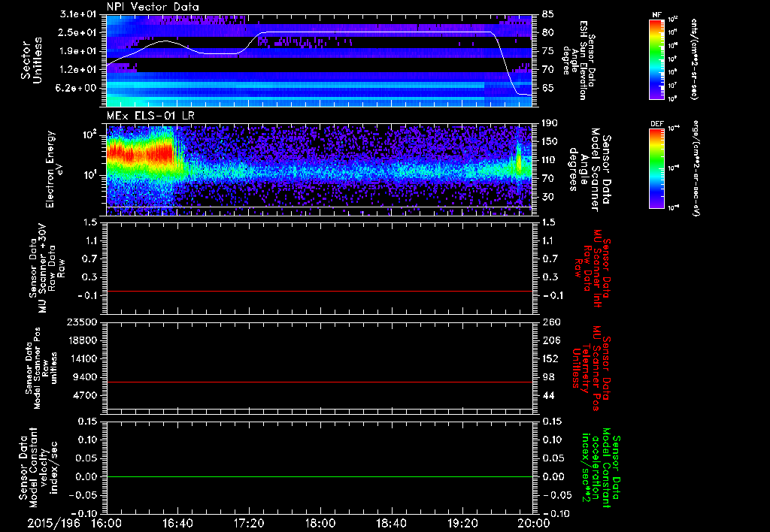Click the DEF color scale bar
This screenshot has height=532, width=770.
[x=657, y=168]
